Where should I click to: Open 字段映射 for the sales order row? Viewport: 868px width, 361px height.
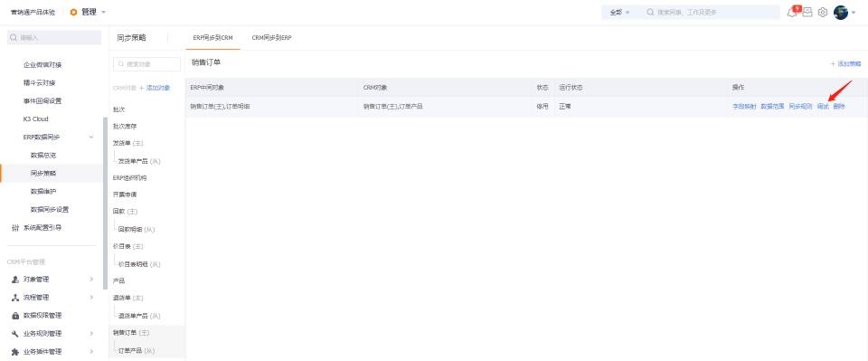click(x=744, y=106)
